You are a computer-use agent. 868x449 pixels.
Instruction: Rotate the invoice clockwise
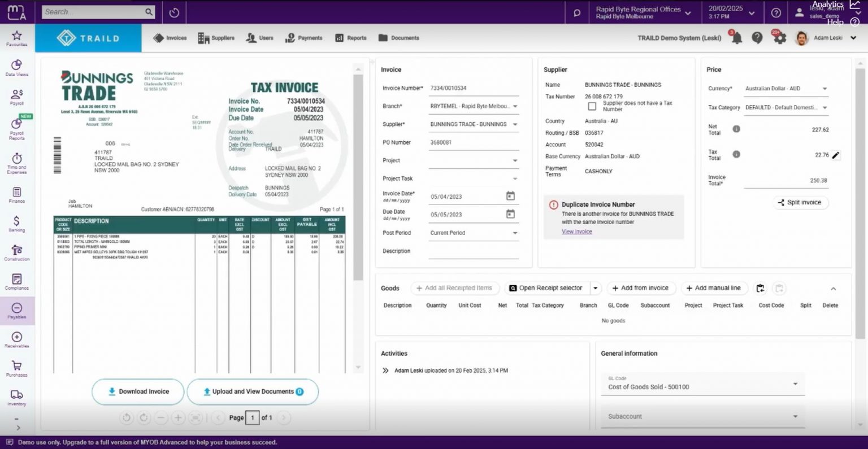coord(144,418)
